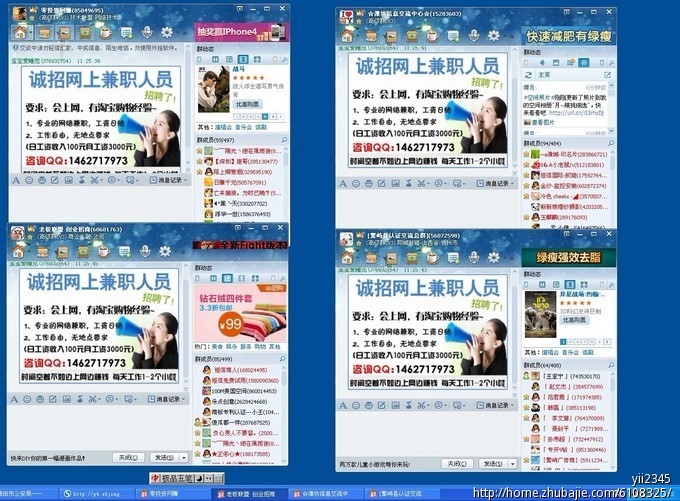Open group album icon in window 85849695
This screenshot has height=501, width=680.
click(65, 33)
